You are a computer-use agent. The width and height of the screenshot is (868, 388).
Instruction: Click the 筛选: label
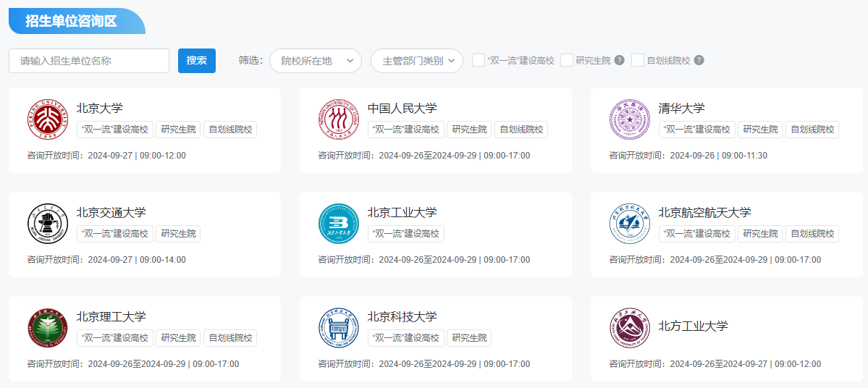click(x=250, y=60)
